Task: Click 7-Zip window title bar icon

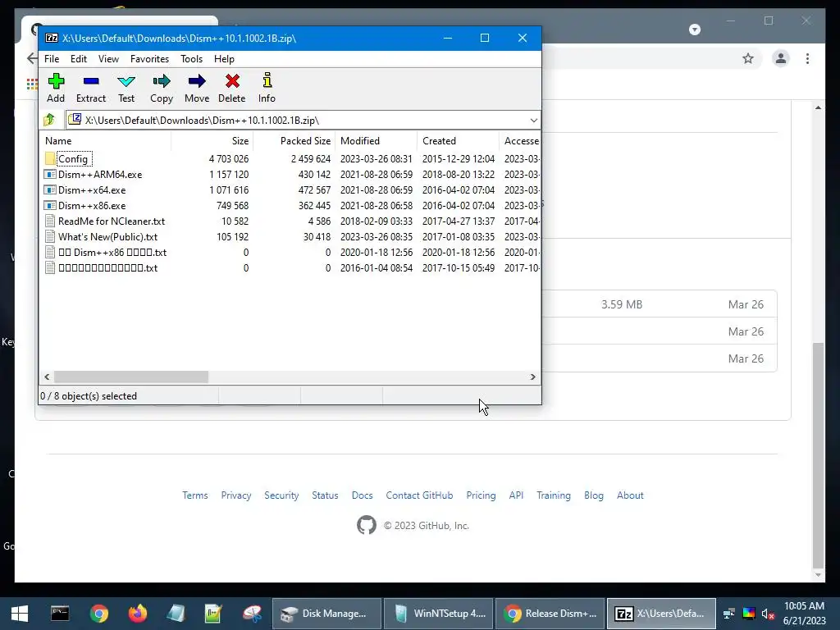Action: tap(52, 38)
